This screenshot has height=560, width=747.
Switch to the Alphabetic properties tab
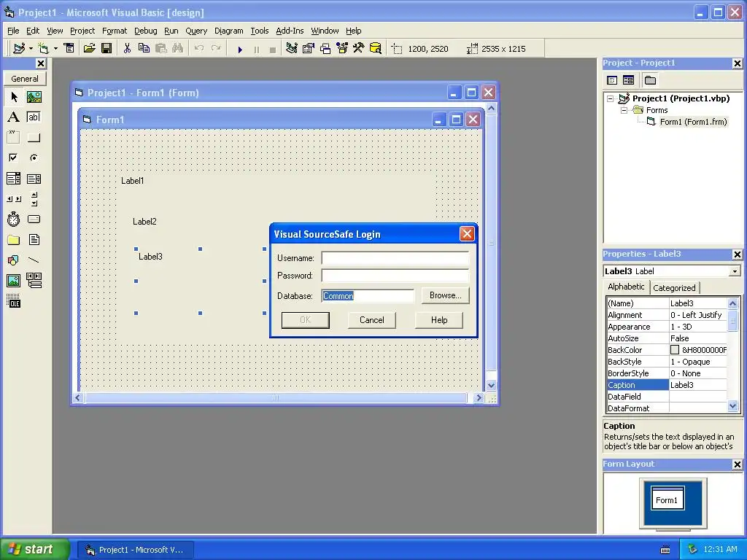[x=626, y=287]
